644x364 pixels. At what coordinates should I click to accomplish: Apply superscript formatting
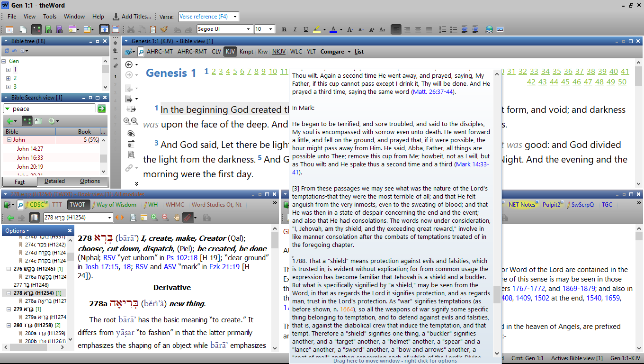[372, 29]
